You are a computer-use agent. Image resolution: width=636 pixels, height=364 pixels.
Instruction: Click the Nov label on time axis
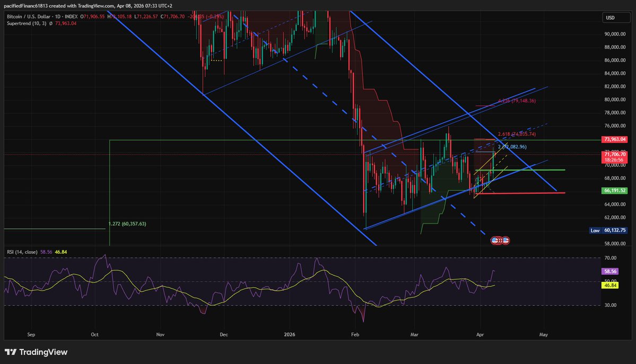click(x=160, y=334)
